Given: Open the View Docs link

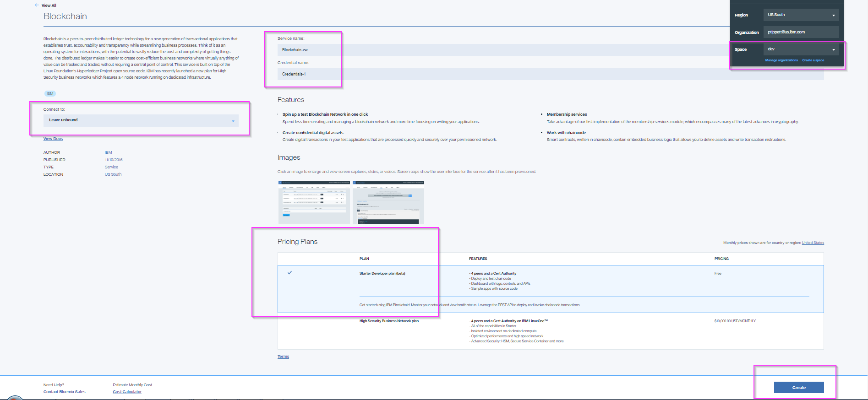Looking at the screenshot, I should (53, 139).
